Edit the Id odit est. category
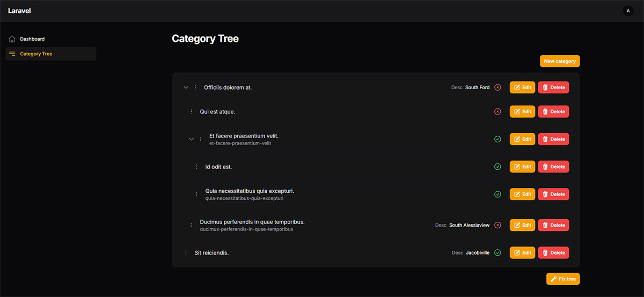This screenshot has height=297, width=644. click(522, 167)
